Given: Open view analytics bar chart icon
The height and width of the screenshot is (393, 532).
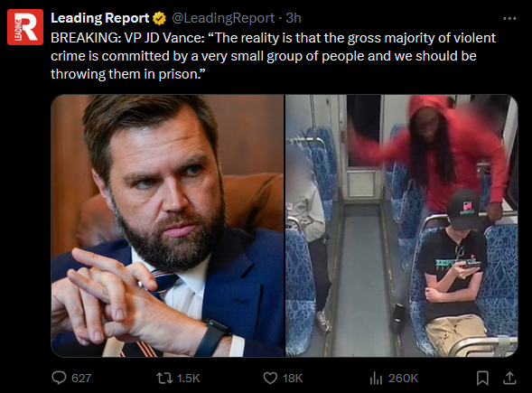Looking at the screenshot, I should [376, 378].
